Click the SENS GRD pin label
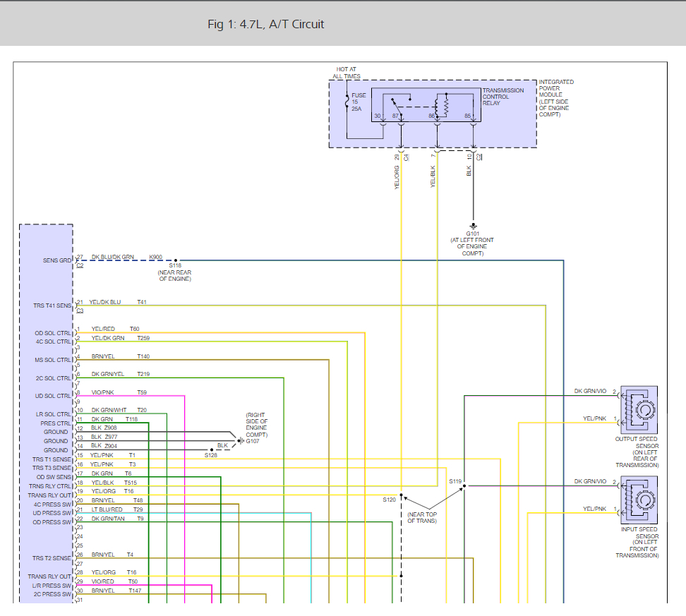The width and height of the screenshot is (686, 616). point(56,260)
